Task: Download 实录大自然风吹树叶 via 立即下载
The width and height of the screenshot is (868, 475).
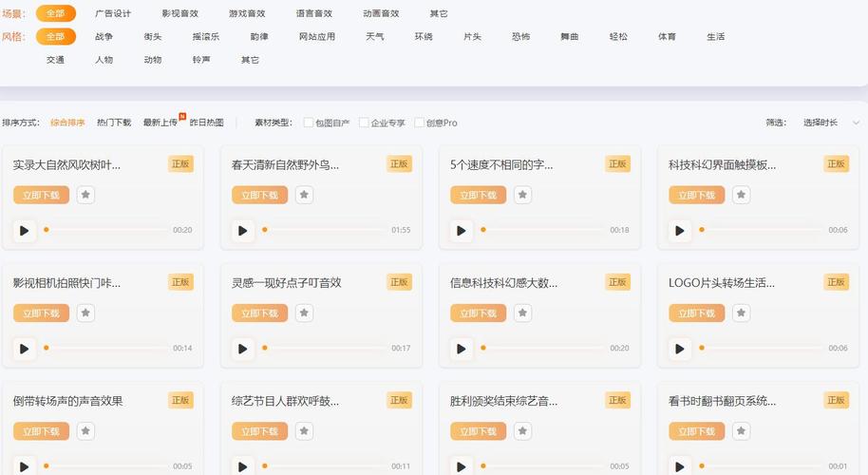Action: [42, 195]
